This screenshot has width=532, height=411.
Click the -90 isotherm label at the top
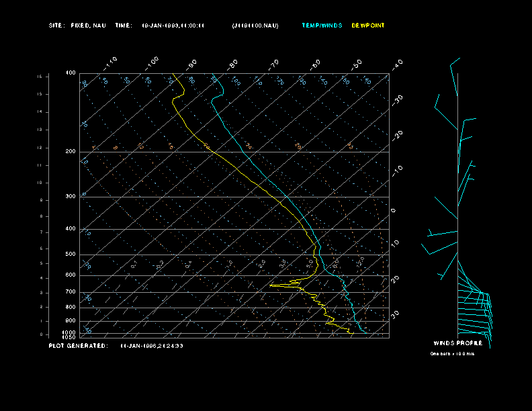pos(191,65)
